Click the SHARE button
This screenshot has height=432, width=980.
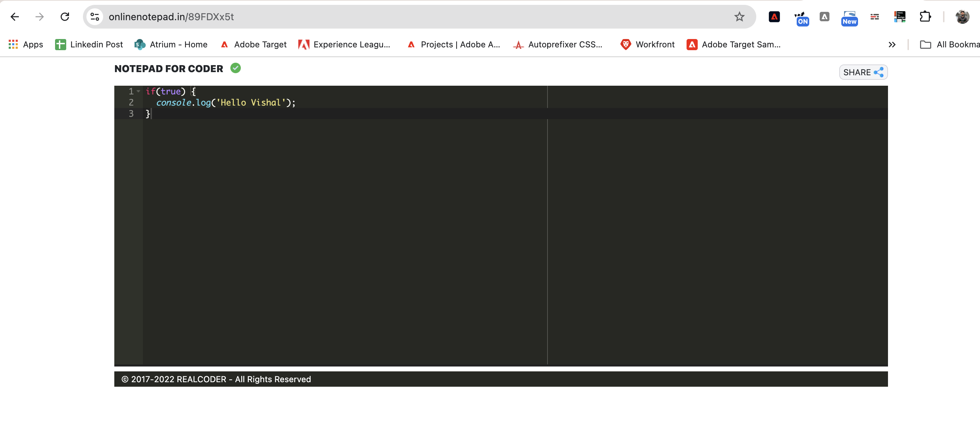(863, 72)
